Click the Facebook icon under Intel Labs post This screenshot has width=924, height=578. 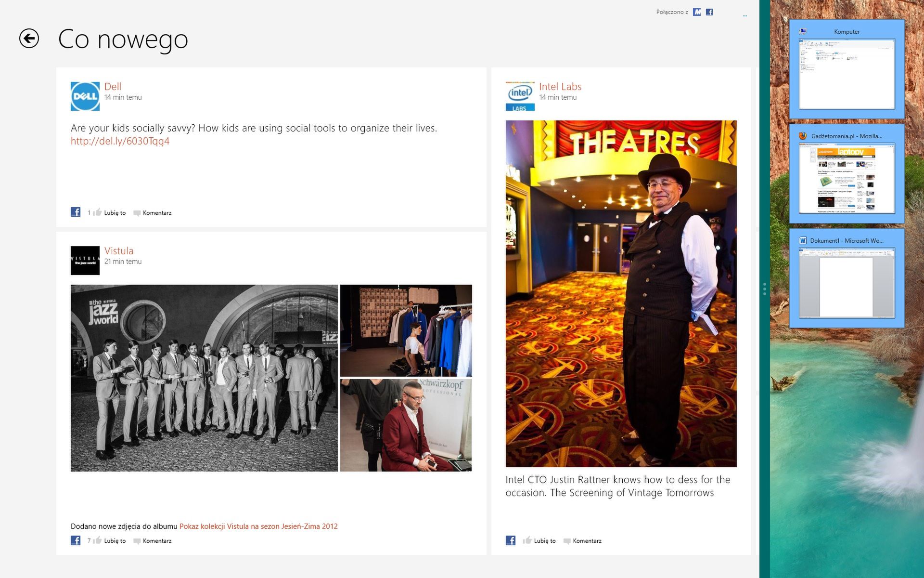[511, 540]
